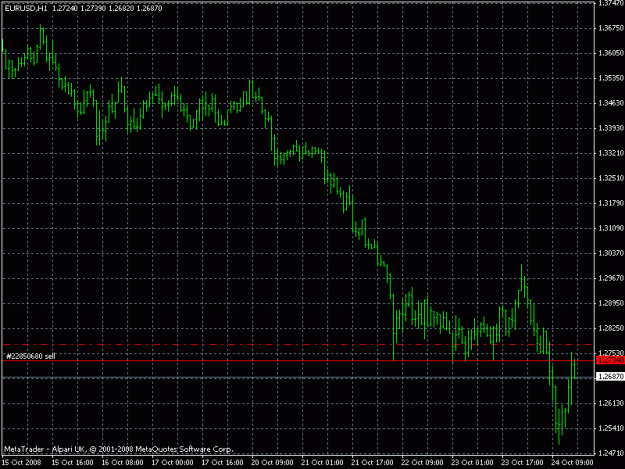Select the solid red sell order line
The width and height of the screenshot is (625, 469).
[298, 361]
